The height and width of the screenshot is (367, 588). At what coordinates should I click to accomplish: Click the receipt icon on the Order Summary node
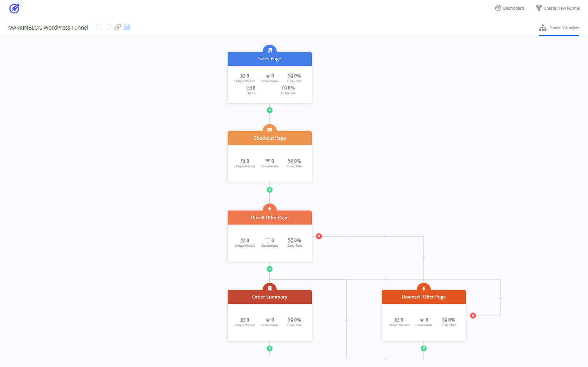[x=270, y=288]
